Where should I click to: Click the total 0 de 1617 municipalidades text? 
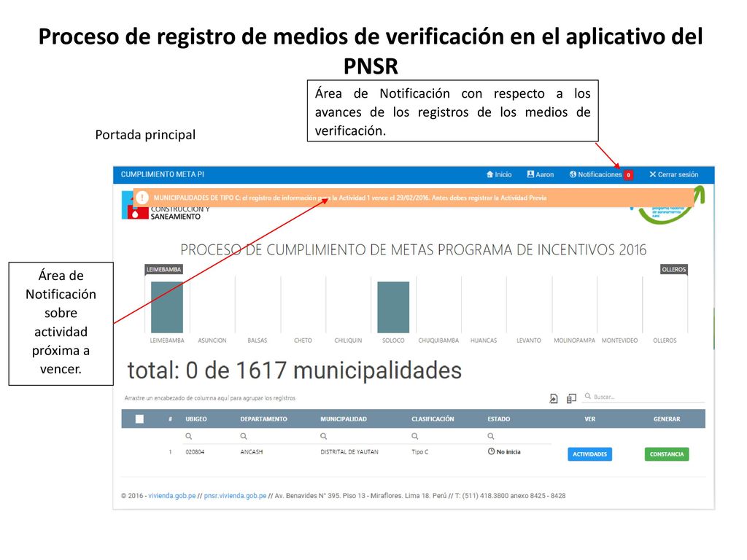[x=295, y=370]
